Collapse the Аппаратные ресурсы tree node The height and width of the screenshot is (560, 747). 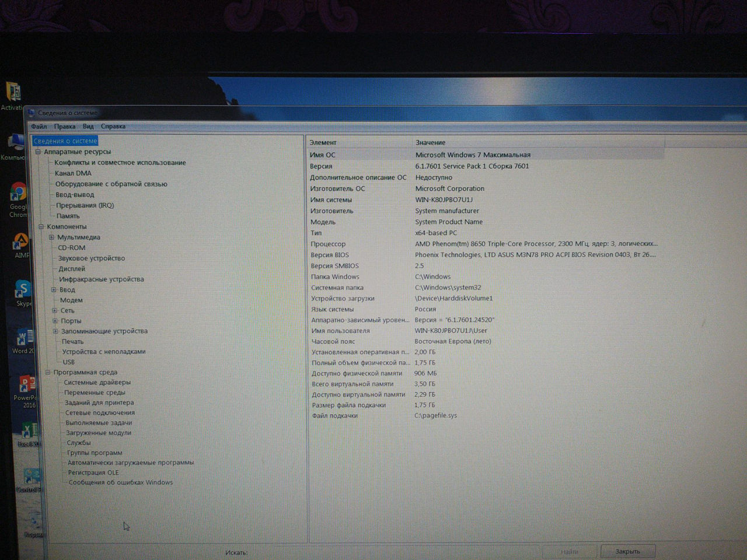[39, 152]
